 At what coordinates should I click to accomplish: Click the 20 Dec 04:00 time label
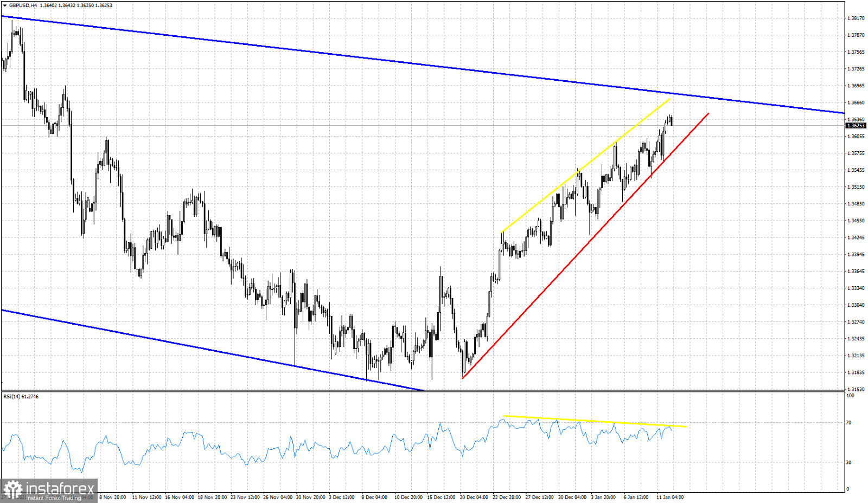point(474,497)
